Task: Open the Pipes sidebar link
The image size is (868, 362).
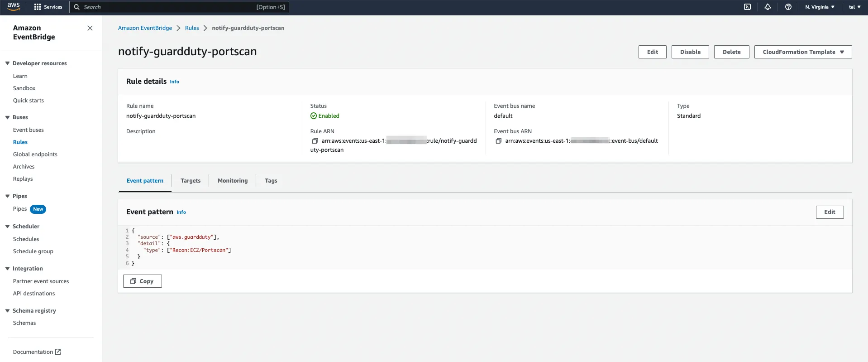Action: (20, 209)
